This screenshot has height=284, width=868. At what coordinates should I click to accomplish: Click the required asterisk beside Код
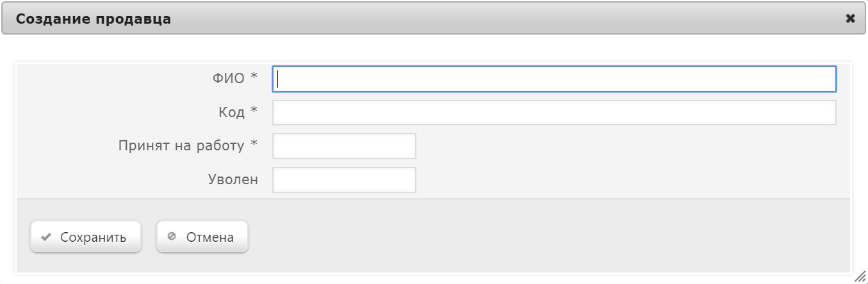(x=254, y=111)
